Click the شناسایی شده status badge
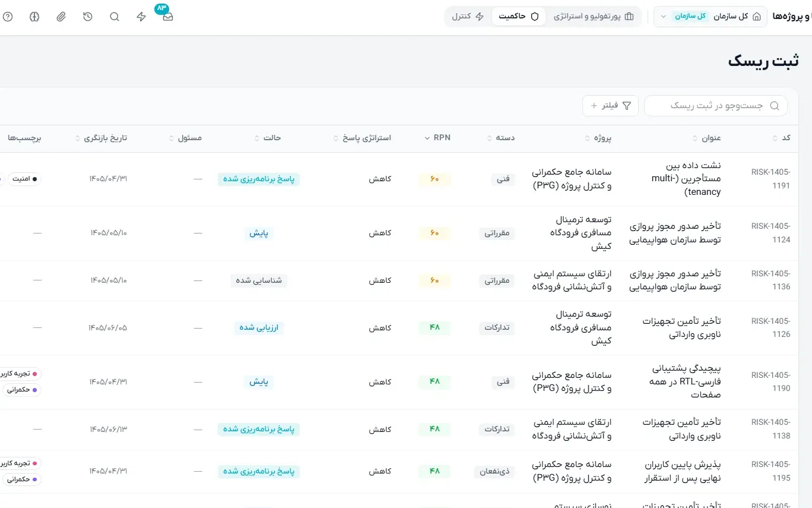This screenshot has width=812, height=508. point(259,280)
